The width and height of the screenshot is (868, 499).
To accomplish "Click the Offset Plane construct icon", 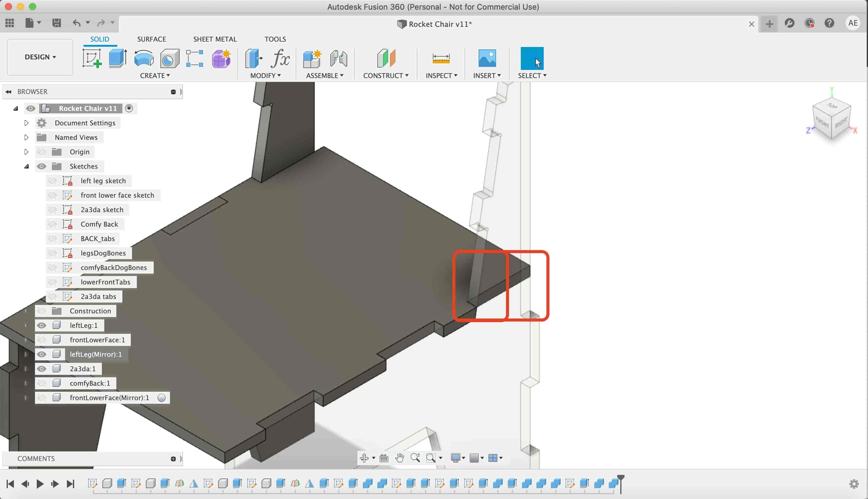I will pyautogui.click(x=386, y=58).
